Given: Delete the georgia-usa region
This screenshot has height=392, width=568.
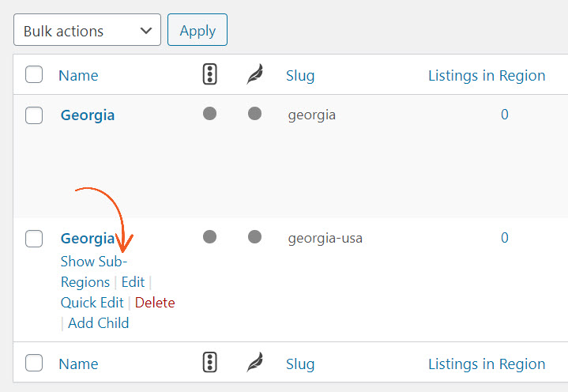Looking at the screenshot, I should (155, 303).
